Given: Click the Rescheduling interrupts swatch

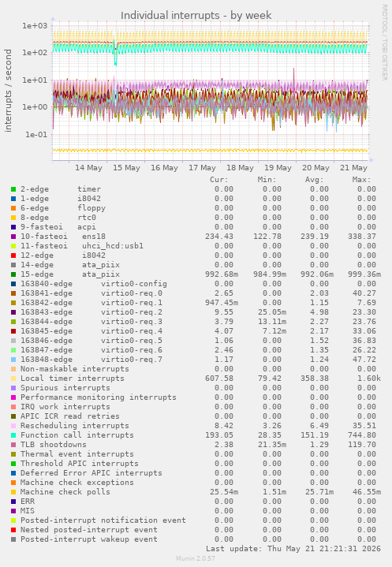Looking at the screenshot, I should [13, 426].
